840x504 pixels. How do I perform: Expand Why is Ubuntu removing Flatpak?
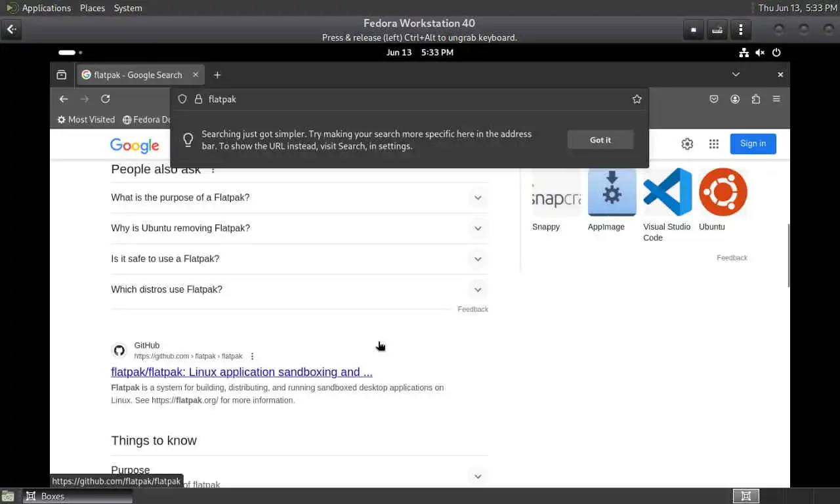coord(299,228)
